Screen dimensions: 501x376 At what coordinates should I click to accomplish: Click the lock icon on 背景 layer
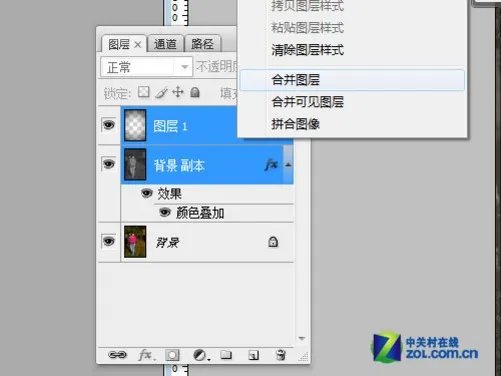coord(273,242)
